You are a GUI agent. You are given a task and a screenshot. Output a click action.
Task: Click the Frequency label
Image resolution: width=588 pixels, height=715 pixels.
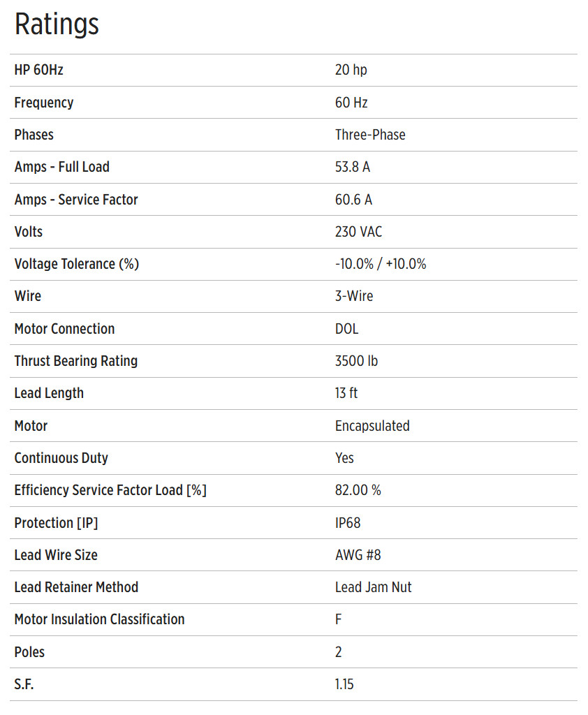pyautogui.click(x=43, y=103)
